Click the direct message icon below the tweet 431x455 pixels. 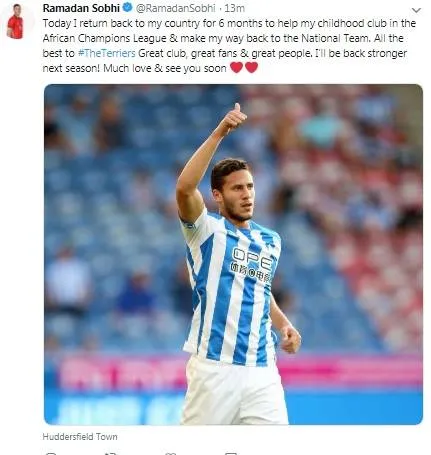click(x=231, y=453)
